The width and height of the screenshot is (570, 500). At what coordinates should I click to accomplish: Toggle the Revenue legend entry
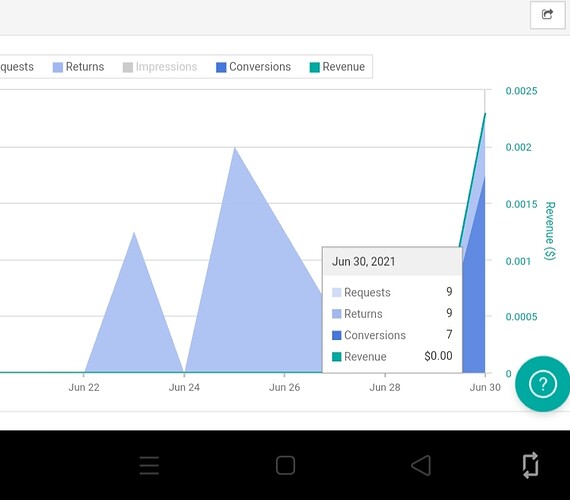(x=337, y=67)
